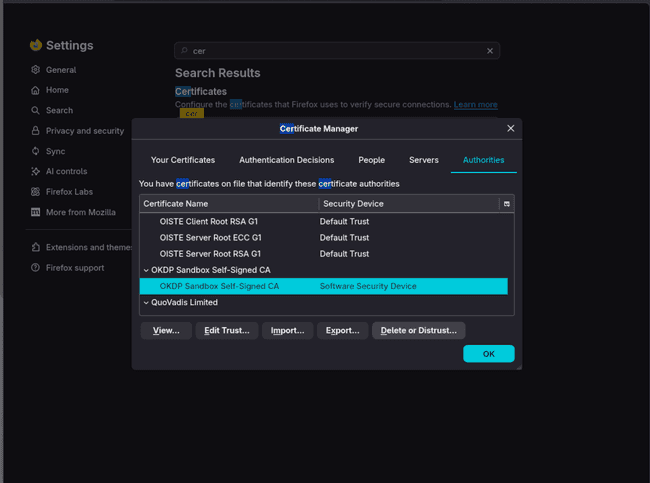Click the Export... button

(x=342, y=330)
